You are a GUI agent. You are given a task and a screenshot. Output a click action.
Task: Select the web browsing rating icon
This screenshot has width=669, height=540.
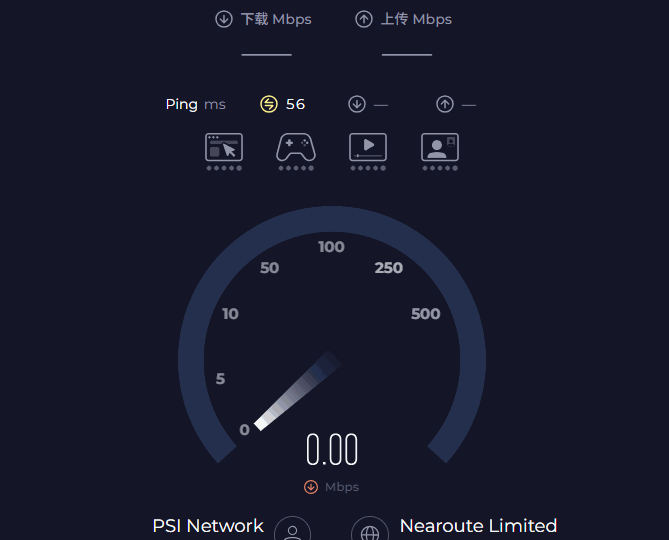tap(224, 147)
